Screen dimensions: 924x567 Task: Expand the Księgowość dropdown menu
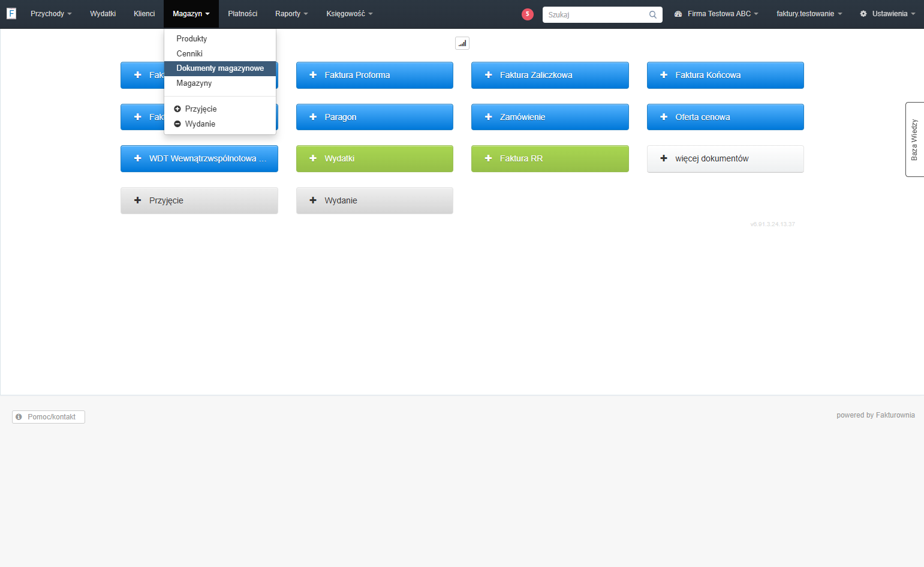(349, 14)
